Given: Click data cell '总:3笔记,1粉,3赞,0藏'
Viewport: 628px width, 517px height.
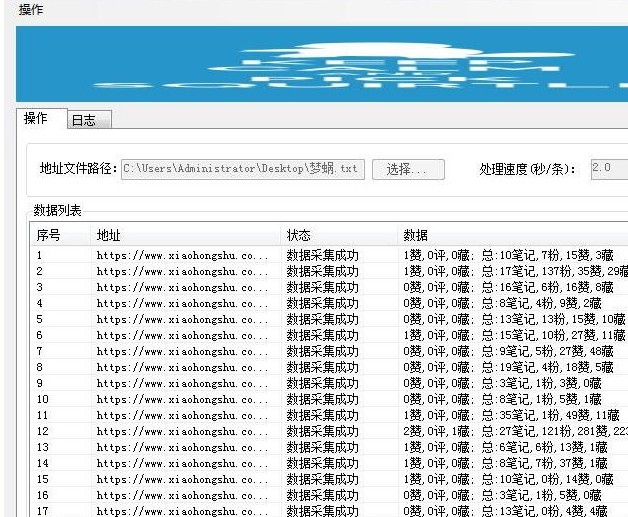Looking at the screenshot, I should [x=541, y=383].
